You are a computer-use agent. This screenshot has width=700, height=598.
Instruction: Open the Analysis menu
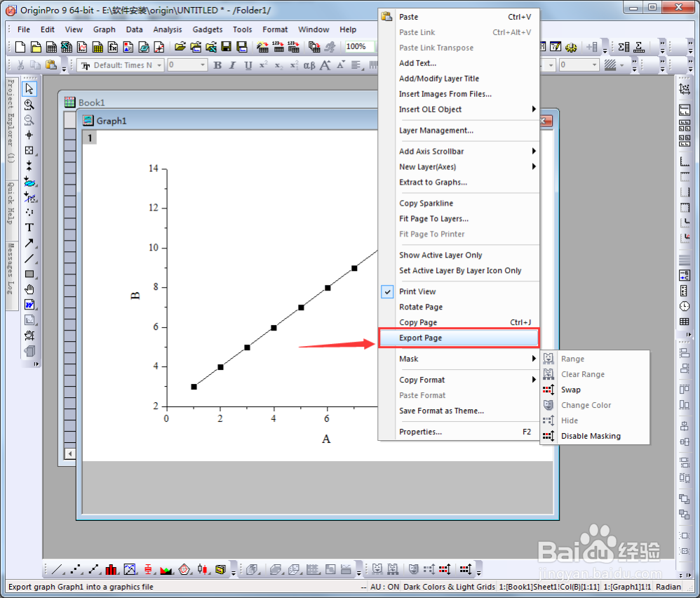point(168,29)
